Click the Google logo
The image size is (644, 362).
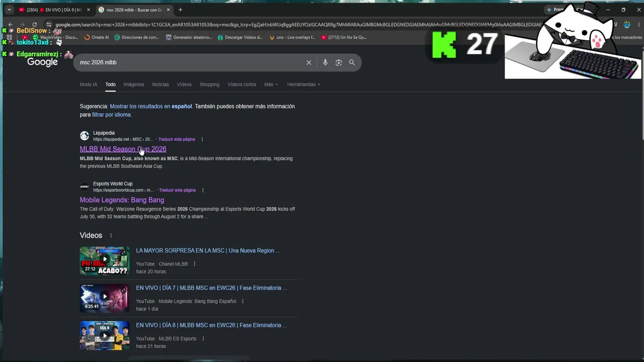(42, 62)
